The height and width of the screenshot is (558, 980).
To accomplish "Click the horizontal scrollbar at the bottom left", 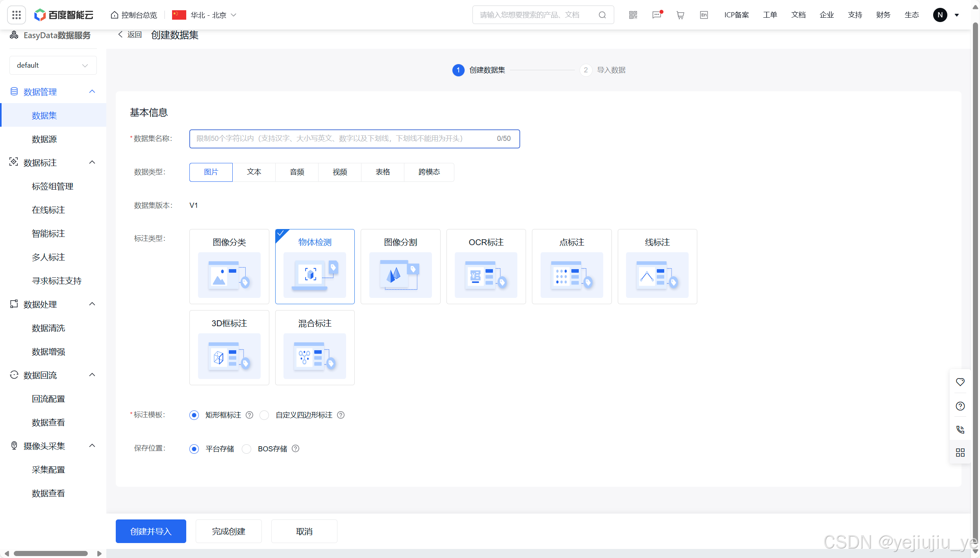I will point(51,553).
